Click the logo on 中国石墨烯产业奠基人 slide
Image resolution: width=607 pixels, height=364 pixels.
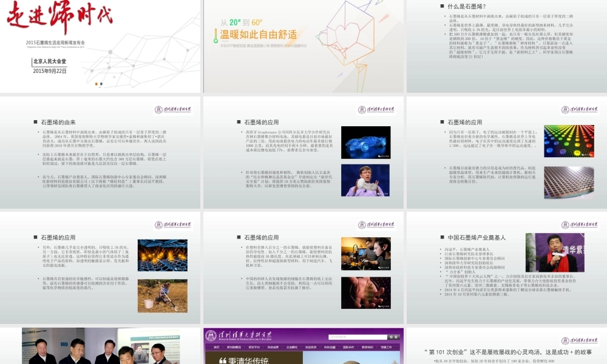click(x=579, y=224)
